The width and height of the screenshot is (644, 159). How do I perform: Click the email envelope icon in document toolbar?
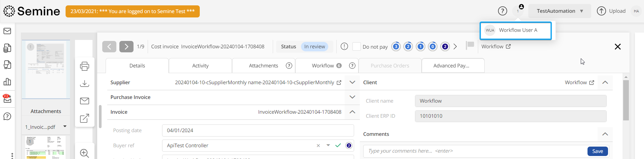tap(84, 101)
